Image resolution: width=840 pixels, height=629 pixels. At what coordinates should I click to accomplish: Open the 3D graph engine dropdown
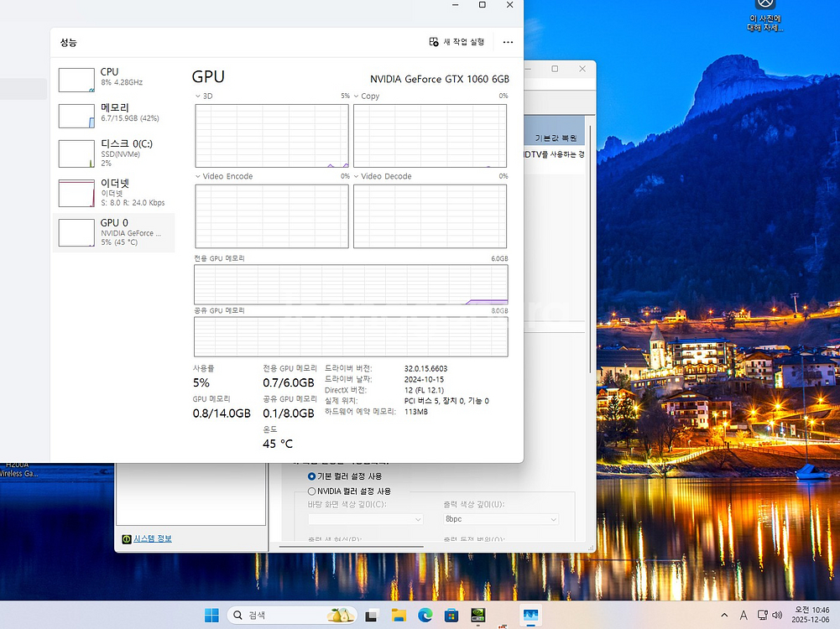(x=198, y=96)
